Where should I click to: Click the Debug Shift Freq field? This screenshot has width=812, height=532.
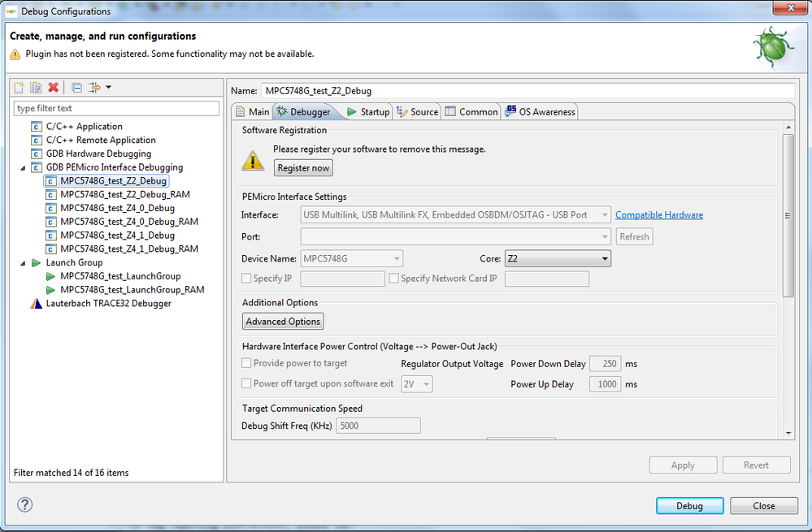coord(378,426)
